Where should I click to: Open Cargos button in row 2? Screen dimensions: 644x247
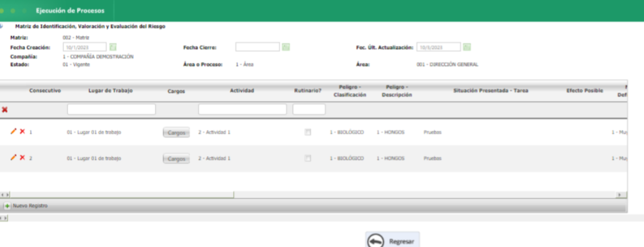[176, 159]
